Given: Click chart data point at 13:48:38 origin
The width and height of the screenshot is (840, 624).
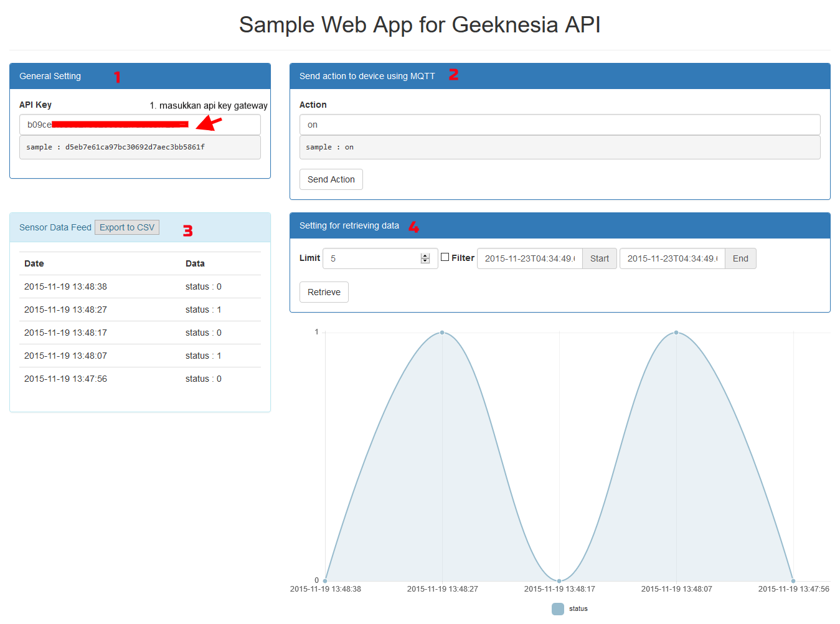Looking at the screenshot, I should (325, 581).
